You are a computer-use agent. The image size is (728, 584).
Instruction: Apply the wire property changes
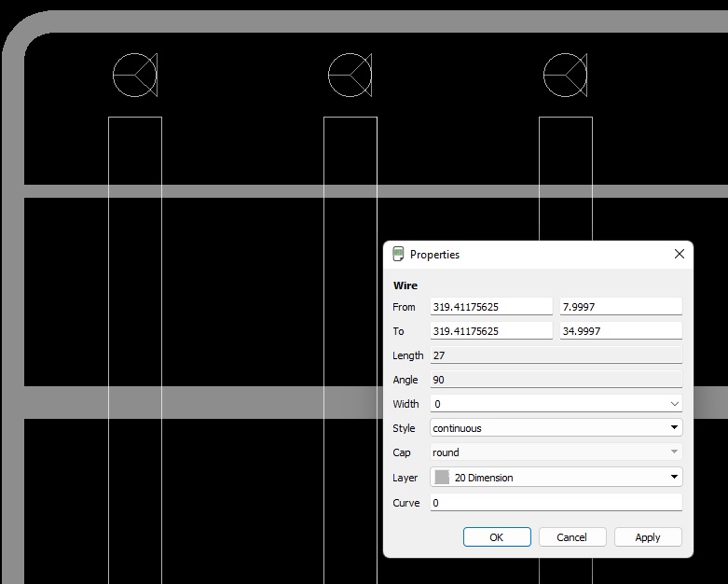(648, 537)
